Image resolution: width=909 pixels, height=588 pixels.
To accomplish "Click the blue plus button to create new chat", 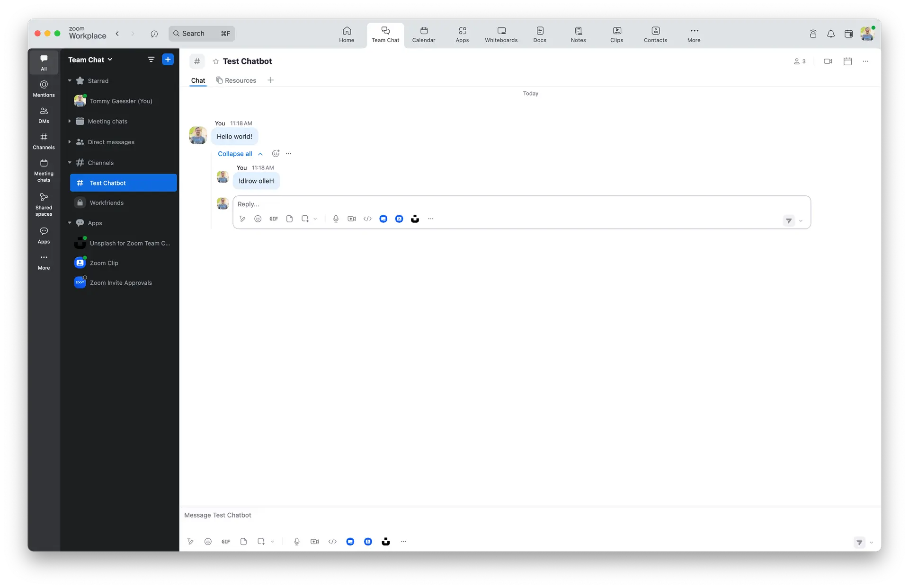I will (168, 59).
